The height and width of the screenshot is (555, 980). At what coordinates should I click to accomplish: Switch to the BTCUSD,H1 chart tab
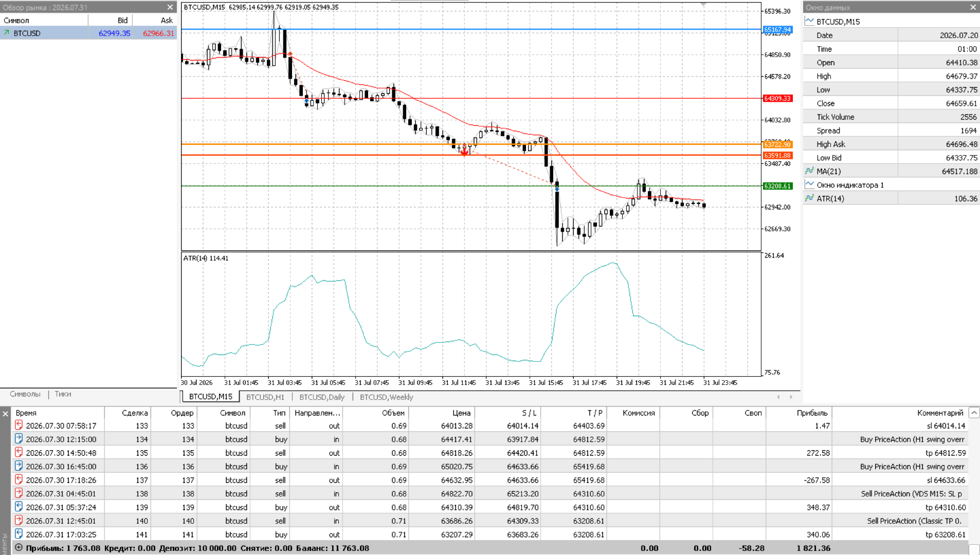click(265, 397)
